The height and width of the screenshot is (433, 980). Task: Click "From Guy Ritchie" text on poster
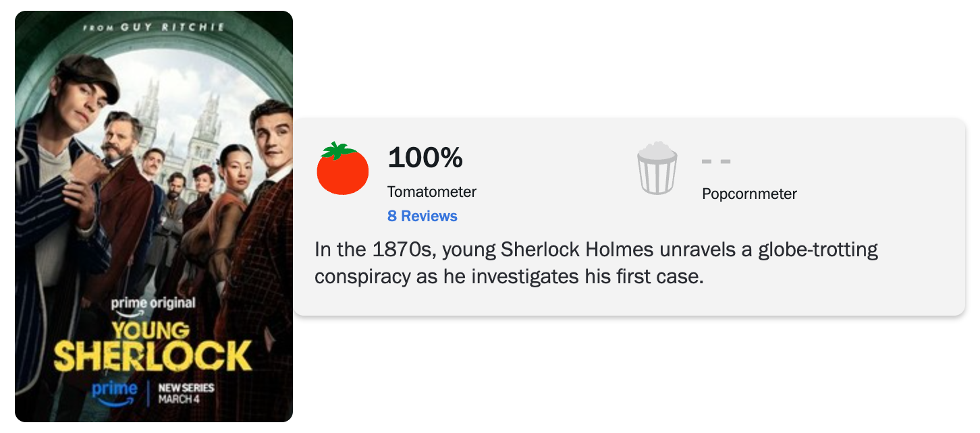[x=153, y=28]
